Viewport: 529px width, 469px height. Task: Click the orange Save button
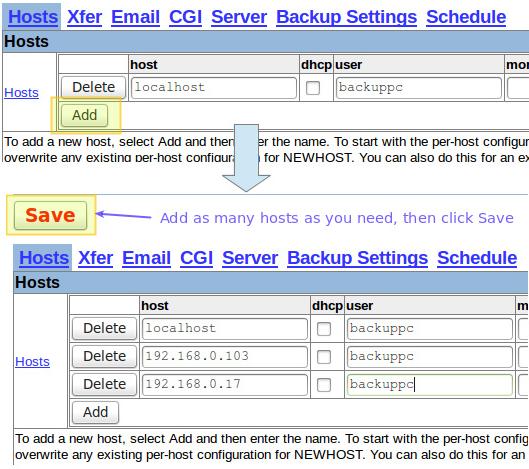(x=50, y=215)
